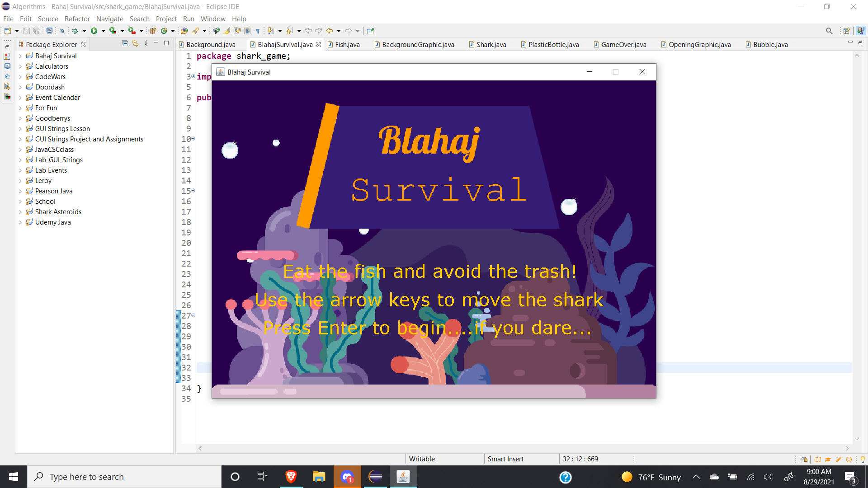Switch to the Shark.java editor tab

click(x=491, y=44)
